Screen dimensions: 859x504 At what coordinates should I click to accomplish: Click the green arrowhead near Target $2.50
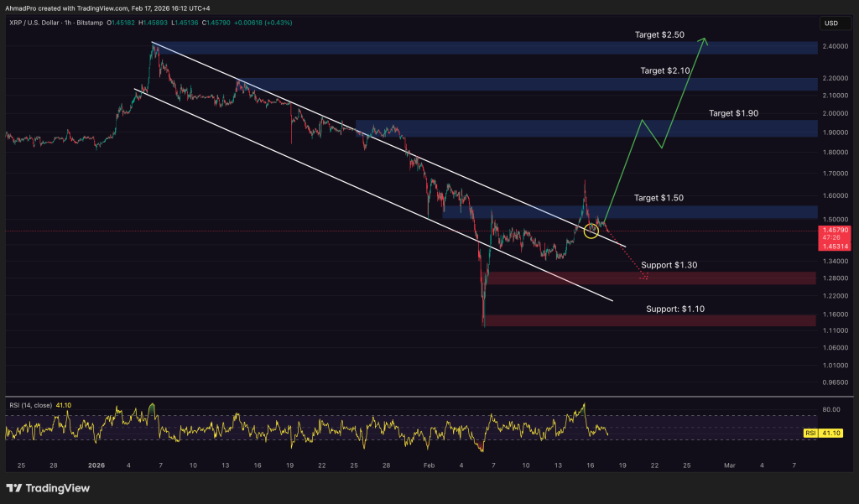click(x=705, y=41)
